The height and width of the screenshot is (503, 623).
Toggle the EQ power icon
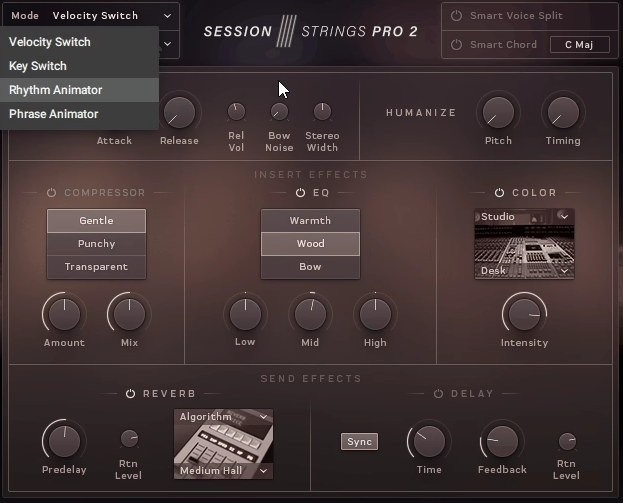(300, 193)
